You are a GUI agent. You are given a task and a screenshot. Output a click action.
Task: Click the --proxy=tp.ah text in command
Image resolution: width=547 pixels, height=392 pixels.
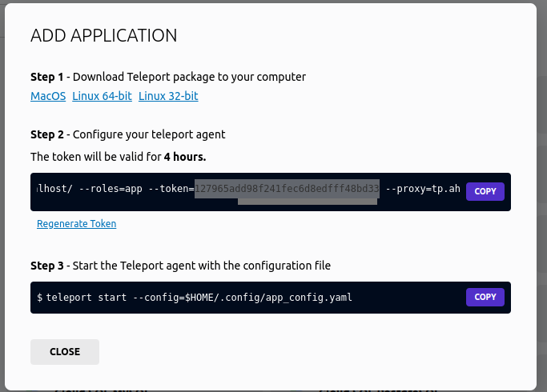[423, 189]
